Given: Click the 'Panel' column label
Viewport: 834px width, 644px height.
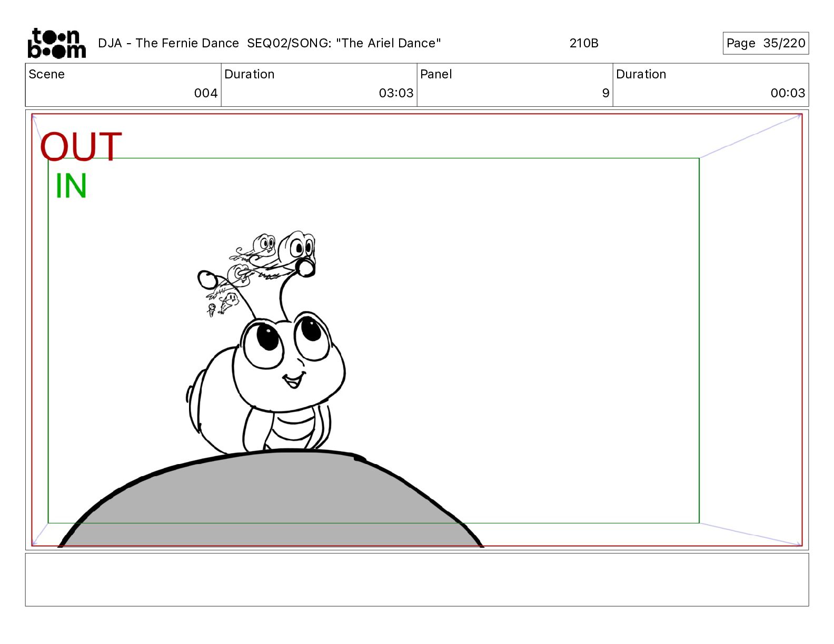Looking at the screenshot, I should 436,74.
